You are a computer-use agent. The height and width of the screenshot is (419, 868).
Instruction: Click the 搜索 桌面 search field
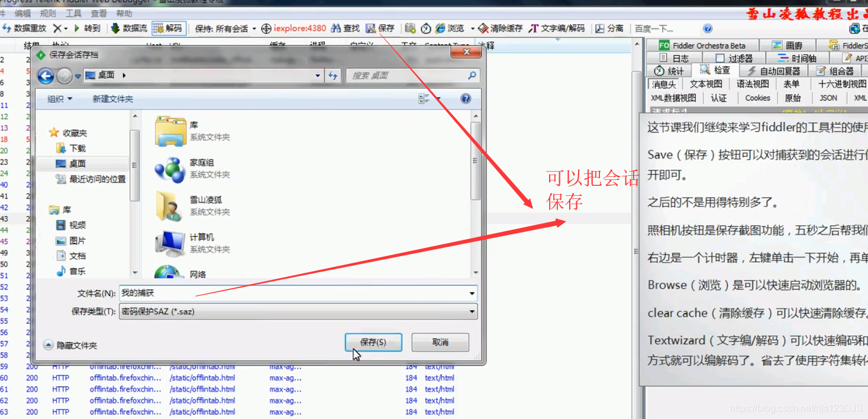(x=412, y=76)
